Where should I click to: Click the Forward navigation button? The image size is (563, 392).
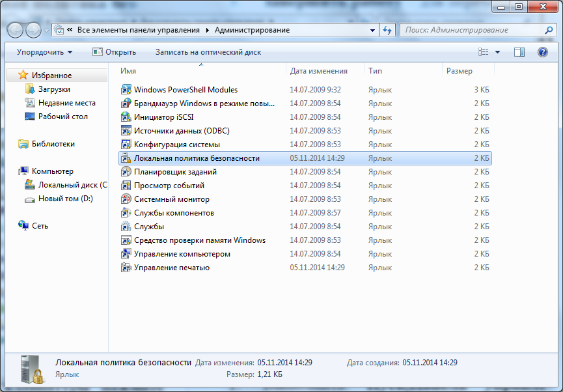coord(34,30)
